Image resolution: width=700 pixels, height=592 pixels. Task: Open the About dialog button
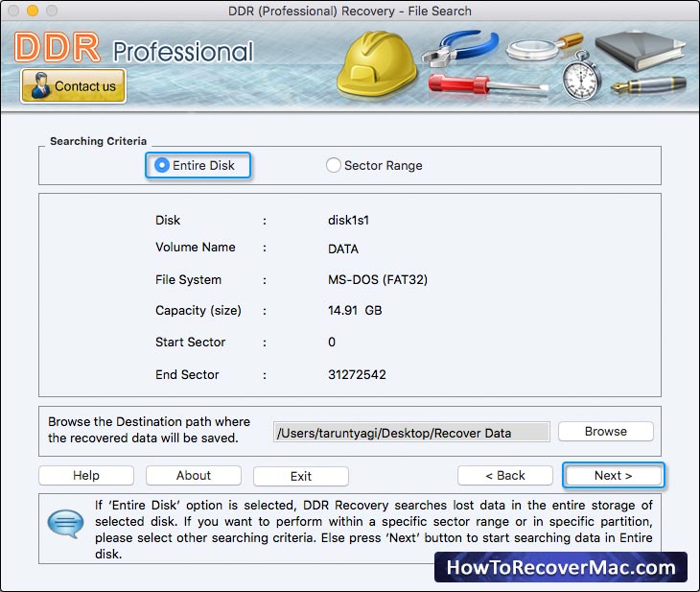tap(194, 475)
